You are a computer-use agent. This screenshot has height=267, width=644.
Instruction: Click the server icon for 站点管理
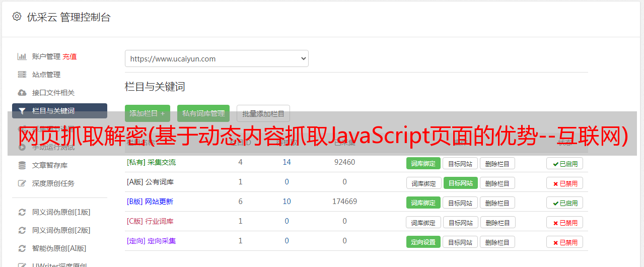pos(22,75)
